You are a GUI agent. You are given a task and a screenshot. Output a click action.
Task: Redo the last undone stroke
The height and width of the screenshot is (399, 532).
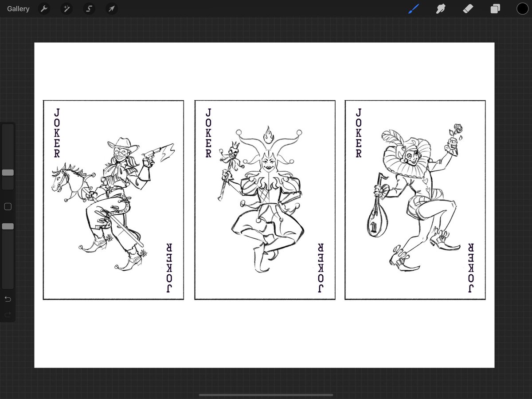(x=8, y=315)
